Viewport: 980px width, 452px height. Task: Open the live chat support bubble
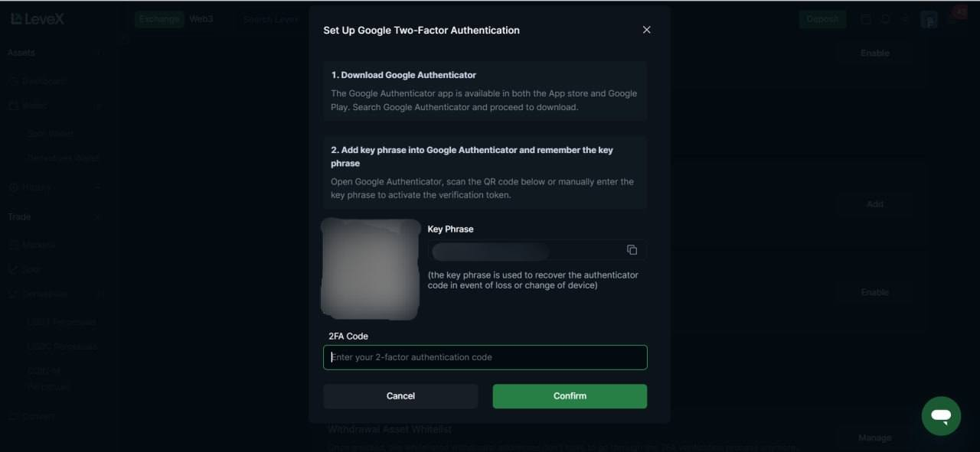941,415
